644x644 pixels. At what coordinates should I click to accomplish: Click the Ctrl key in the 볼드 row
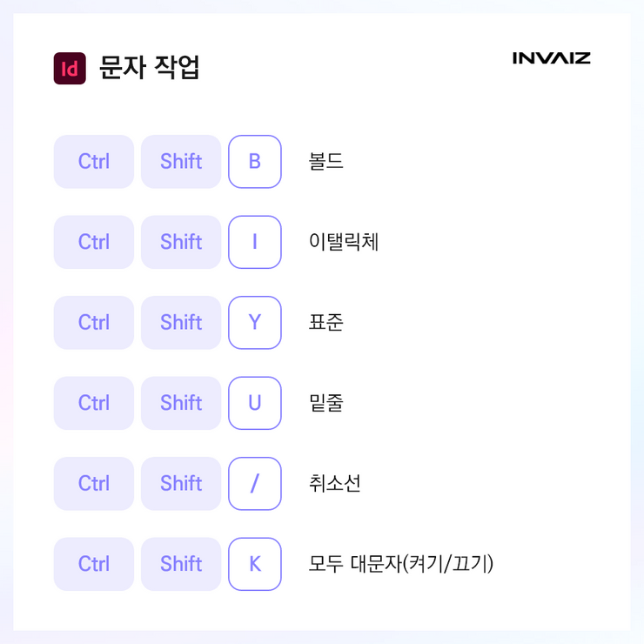pos(94,161)
